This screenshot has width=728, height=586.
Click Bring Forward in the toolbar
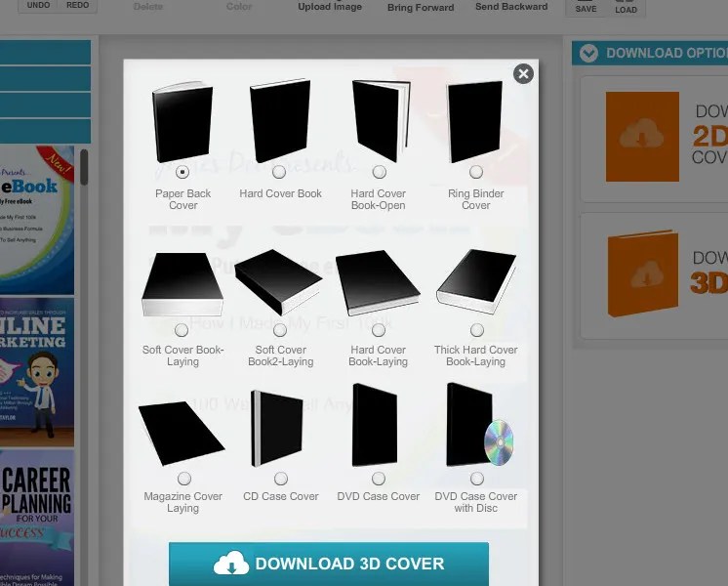pyautogui.click(x=421, y=7)
